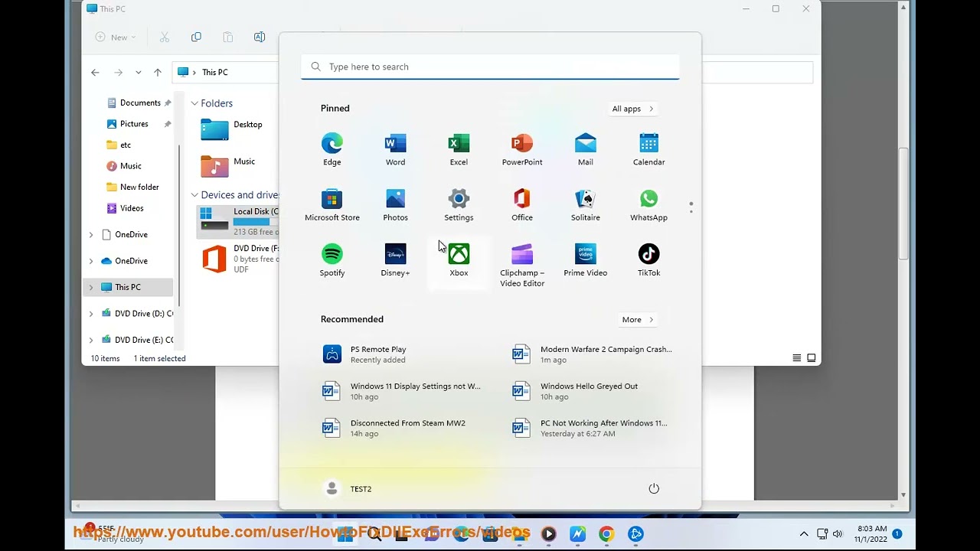Open the New dropdown in File Explorer
980x551 pixels.
point(116,37)
